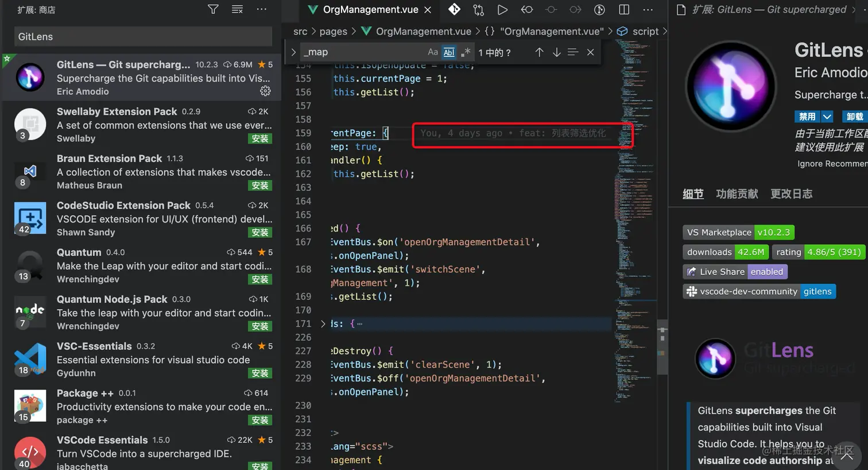Click the 禁用 (Disable) button
Viewport: 868px width, 470px height.
808,117
